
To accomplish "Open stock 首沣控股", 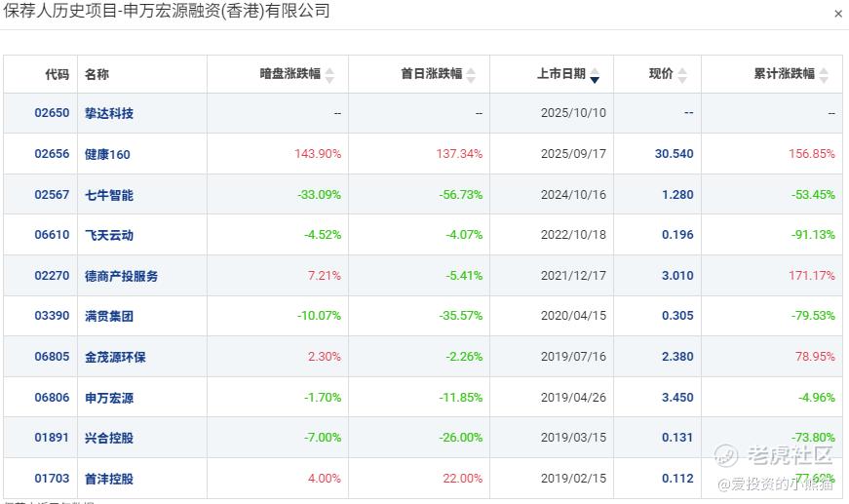I will pyautogui.click(x=109, y=479).
